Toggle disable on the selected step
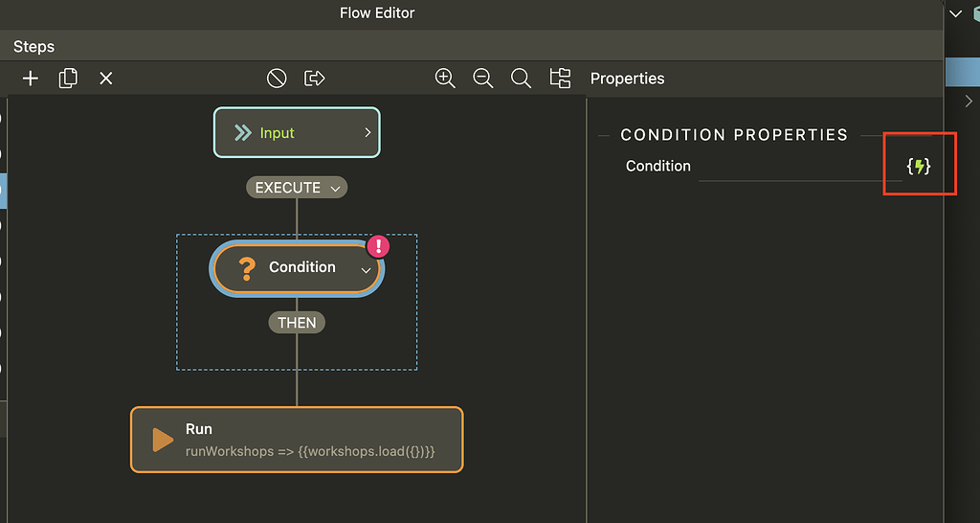980x523 pixels. click(x=277, y=79)
